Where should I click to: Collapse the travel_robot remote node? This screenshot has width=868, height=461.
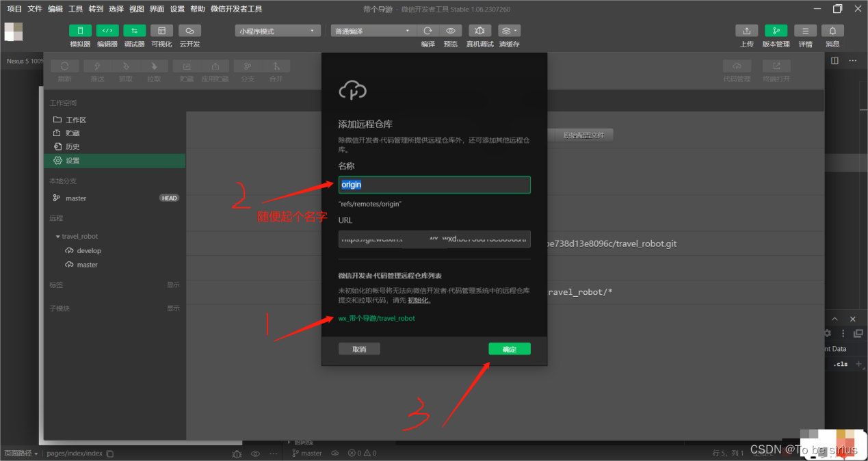58,237
